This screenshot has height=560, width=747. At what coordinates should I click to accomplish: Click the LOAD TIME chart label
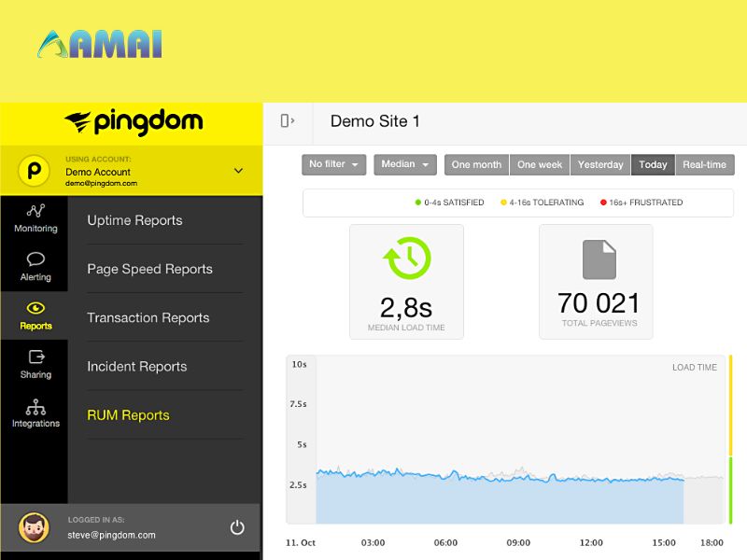(695, 368)
